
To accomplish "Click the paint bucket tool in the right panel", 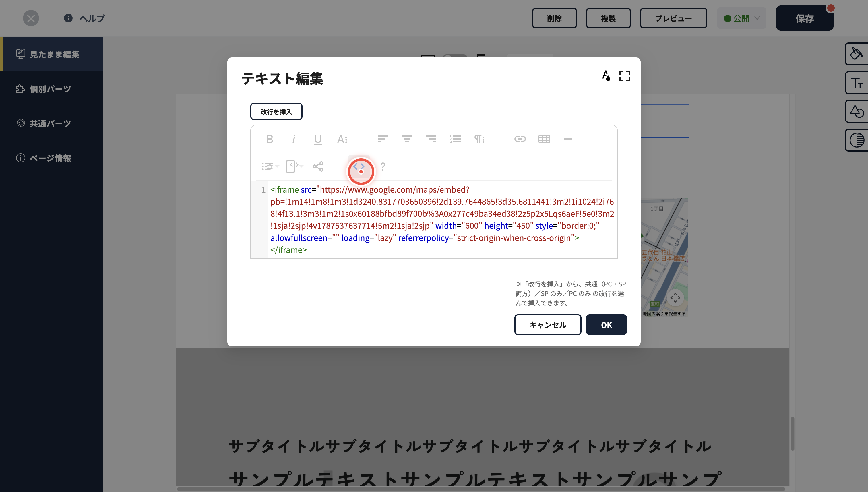I will (x=857, y=54).
